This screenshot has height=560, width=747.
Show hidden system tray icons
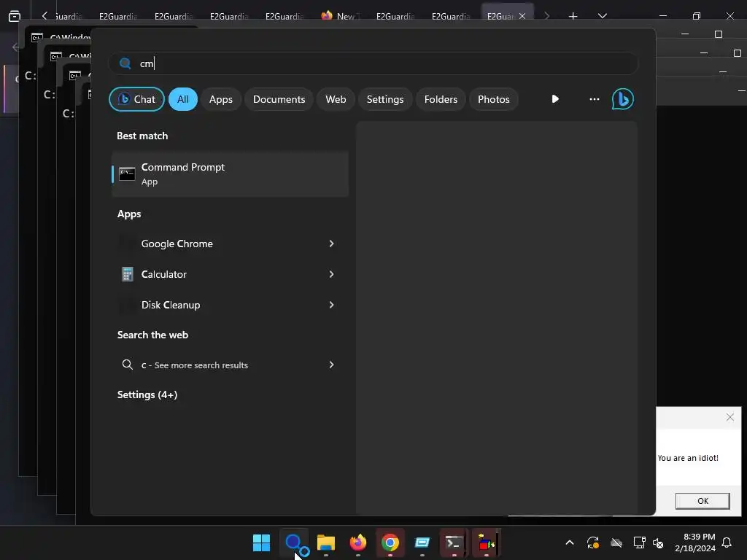click(x=570, y=542)
